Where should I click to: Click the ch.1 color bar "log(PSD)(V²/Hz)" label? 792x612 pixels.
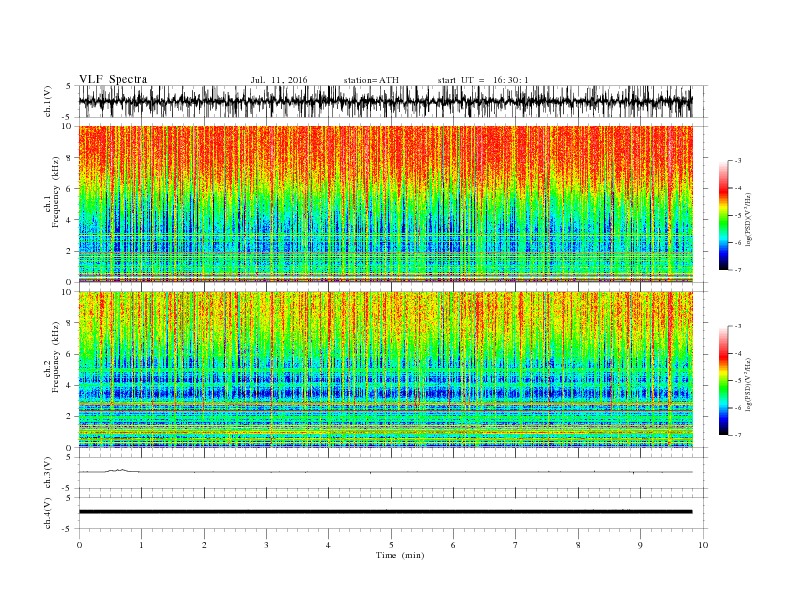[x=748, y=220]
